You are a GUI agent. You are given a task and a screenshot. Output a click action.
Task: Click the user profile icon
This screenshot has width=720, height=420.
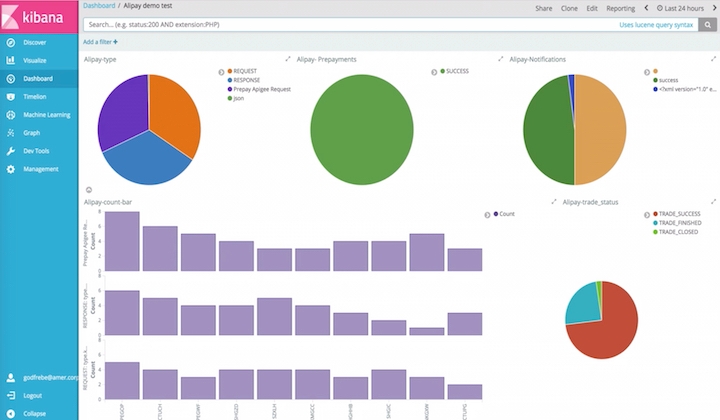coord(11,377)
